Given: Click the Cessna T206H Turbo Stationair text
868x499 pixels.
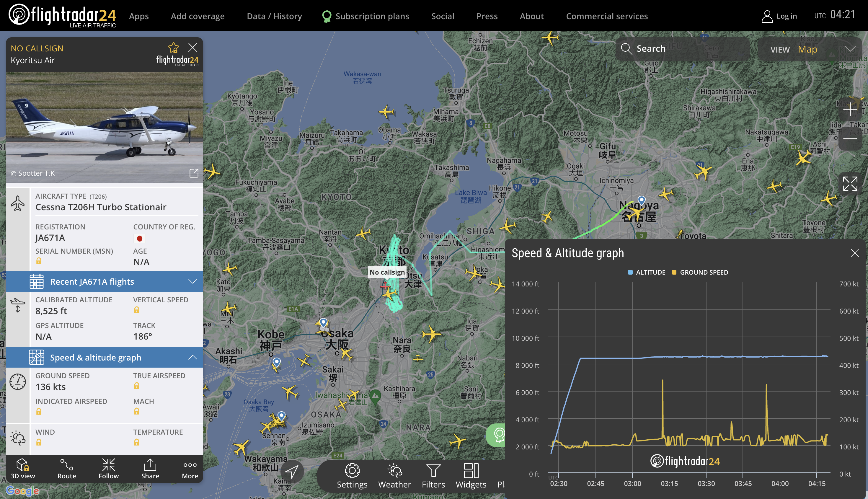Looking at the screenshot, I should pos(101,207).
